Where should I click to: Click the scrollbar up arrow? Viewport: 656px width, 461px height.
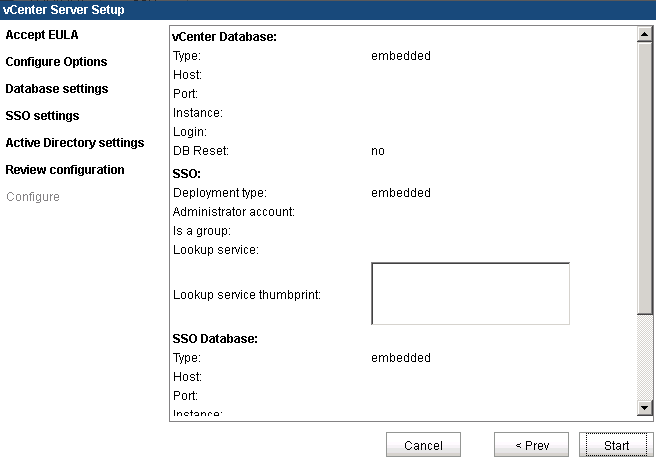tap(645, 34)
